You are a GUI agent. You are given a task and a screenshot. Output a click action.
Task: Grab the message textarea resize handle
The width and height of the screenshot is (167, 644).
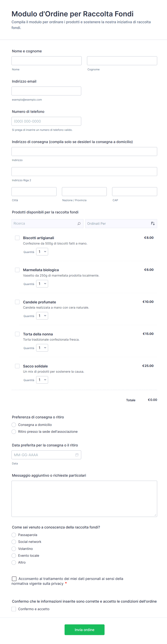[x=155, y=515]
